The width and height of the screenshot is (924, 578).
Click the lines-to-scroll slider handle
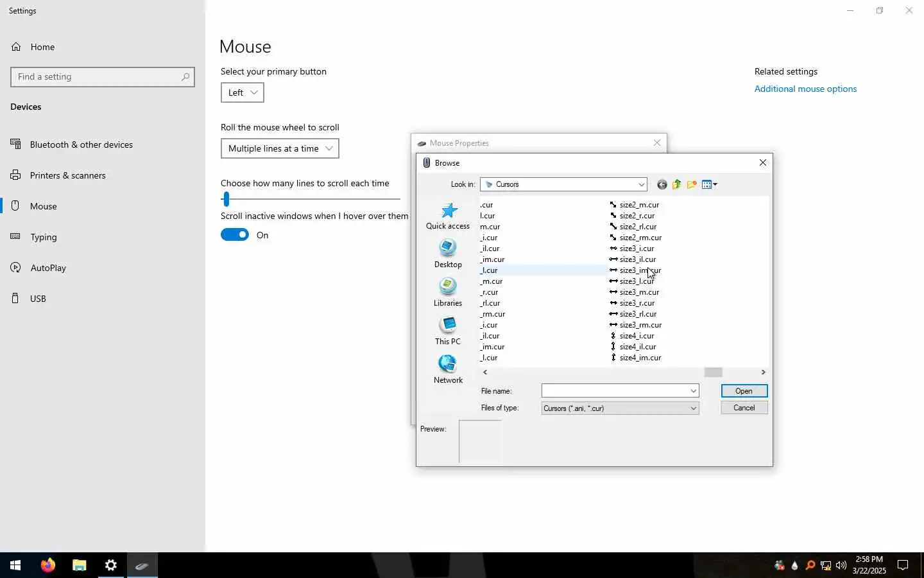pyautogui.click(x=226, y=199)
